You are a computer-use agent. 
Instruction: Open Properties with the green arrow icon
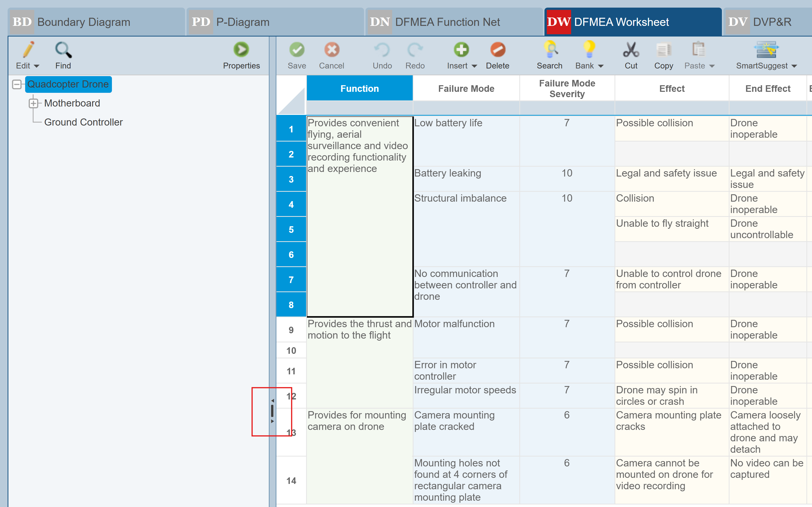click(241, 50)
